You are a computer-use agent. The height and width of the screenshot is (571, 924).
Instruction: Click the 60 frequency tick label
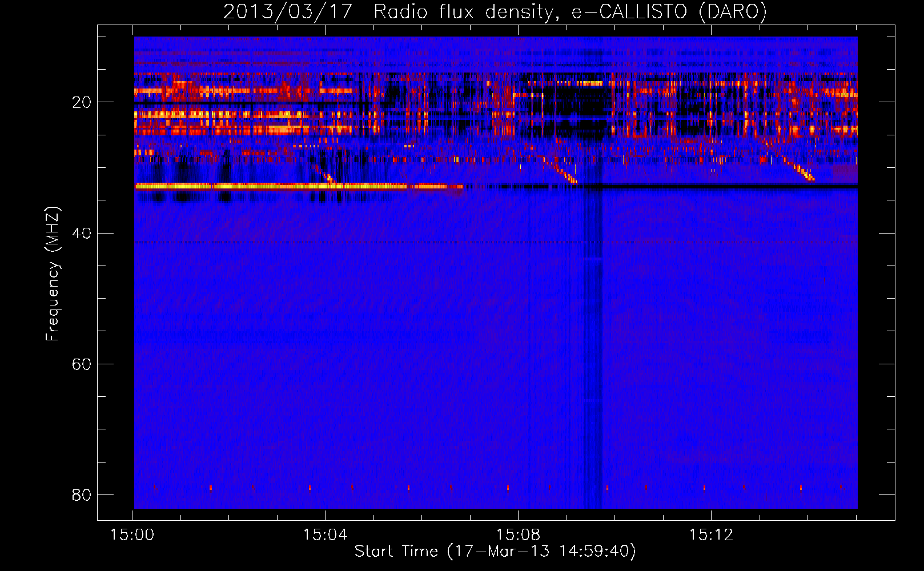coord(81,364)
